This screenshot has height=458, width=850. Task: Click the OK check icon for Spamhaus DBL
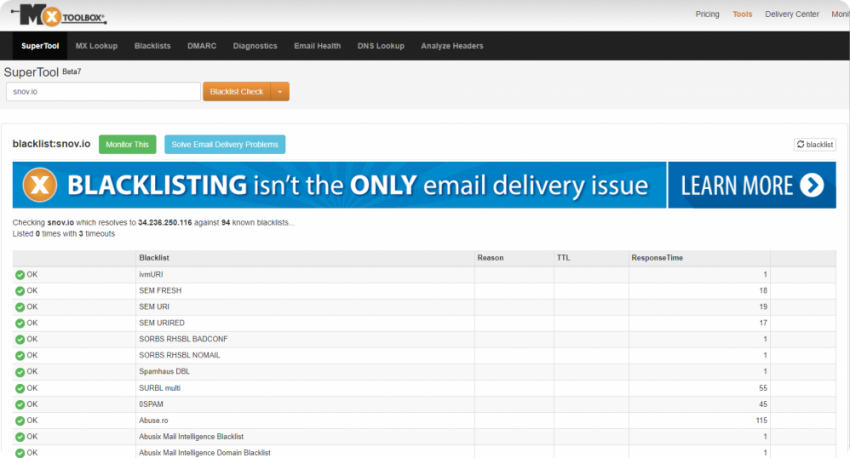pyautogui.click(x=20, y=372)
